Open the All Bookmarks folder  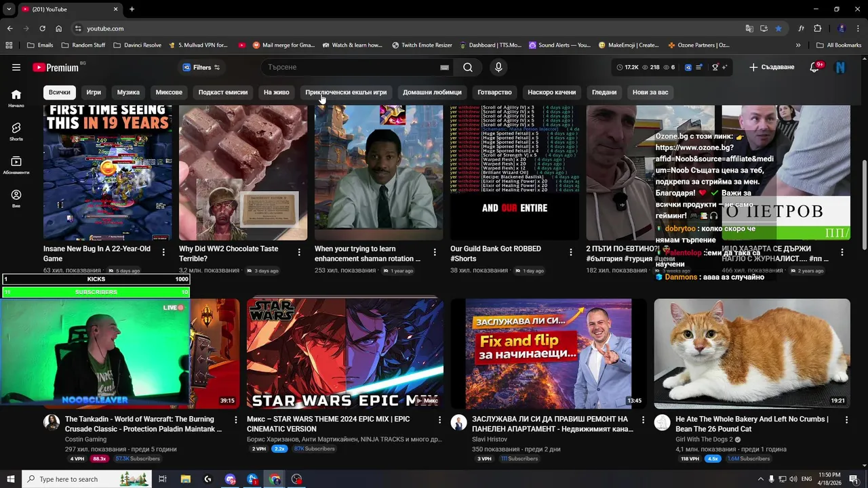[x=839, y=45]
